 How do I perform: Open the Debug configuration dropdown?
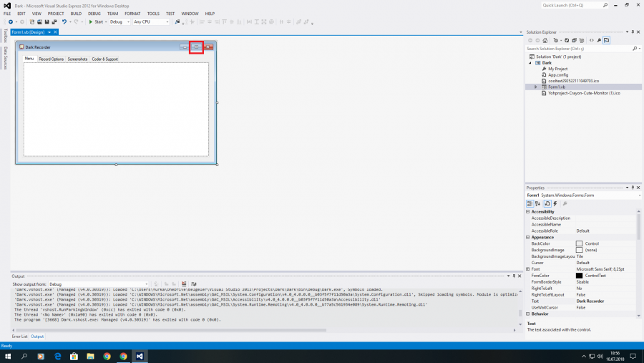click(119, 21)
